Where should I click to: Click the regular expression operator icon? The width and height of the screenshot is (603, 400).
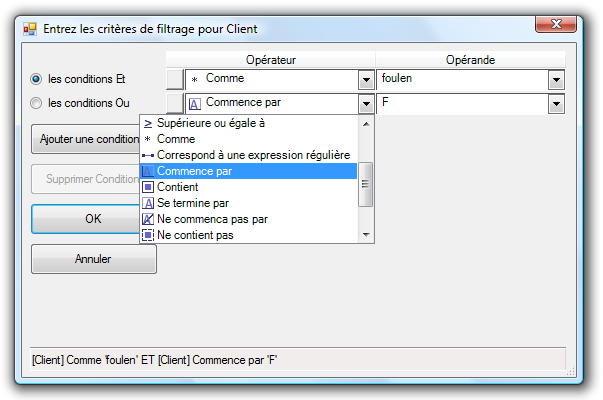point(148,155)
